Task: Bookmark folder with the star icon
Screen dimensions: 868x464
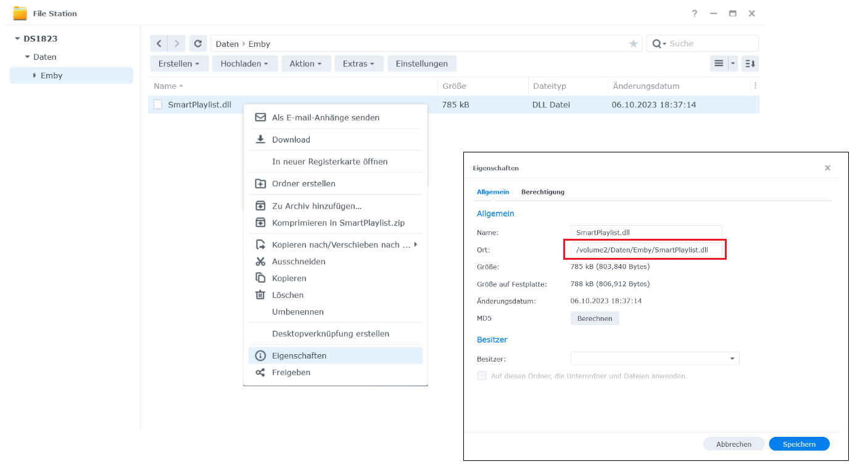Action: click(633, 44)
